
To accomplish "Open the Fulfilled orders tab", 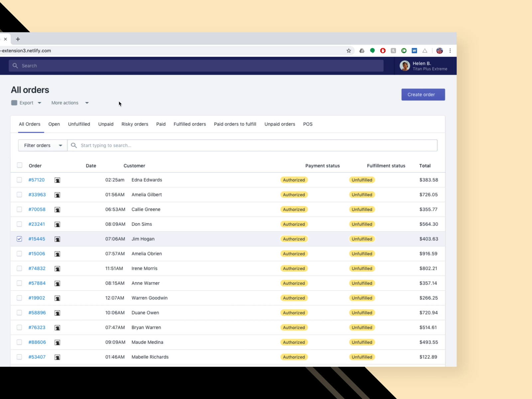I will point(190,124).
